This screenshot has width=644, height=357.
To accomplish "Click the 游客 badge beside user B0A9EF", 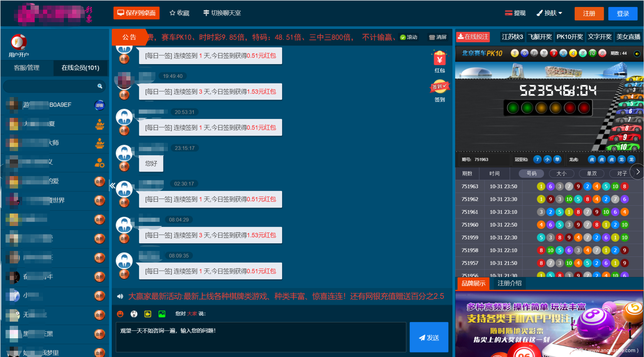I will (100, 105).
